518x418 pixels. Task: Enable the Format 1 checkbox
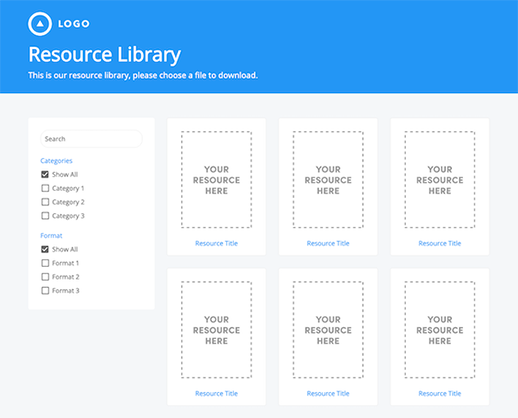[45, 263]
